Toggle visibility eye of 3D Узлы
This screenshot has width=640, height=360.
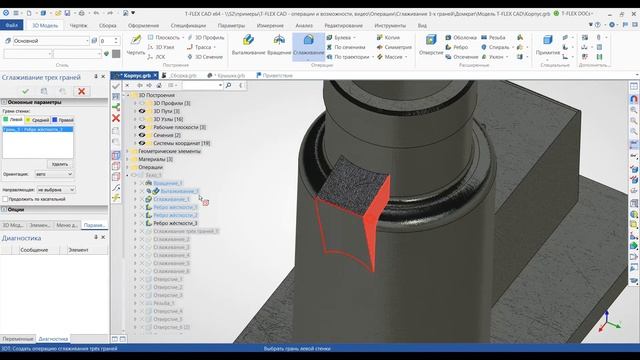pyautogui.click(x=142, y=119)
